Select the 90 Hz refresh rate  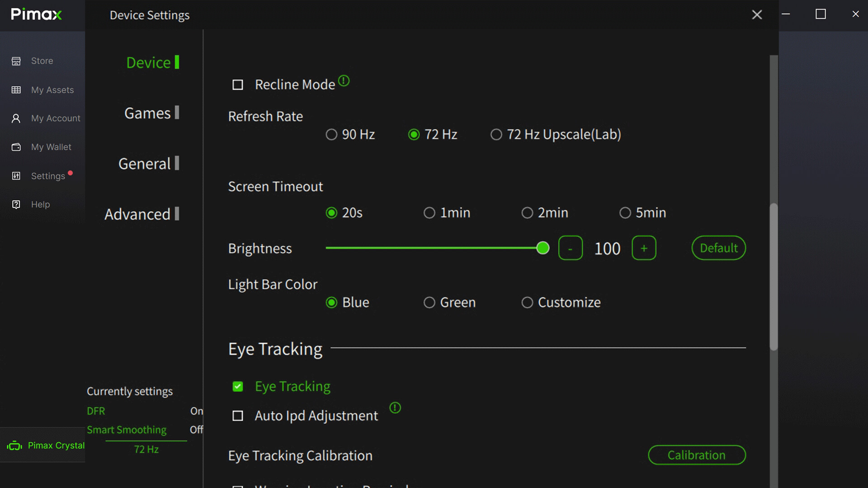(331, 134)
